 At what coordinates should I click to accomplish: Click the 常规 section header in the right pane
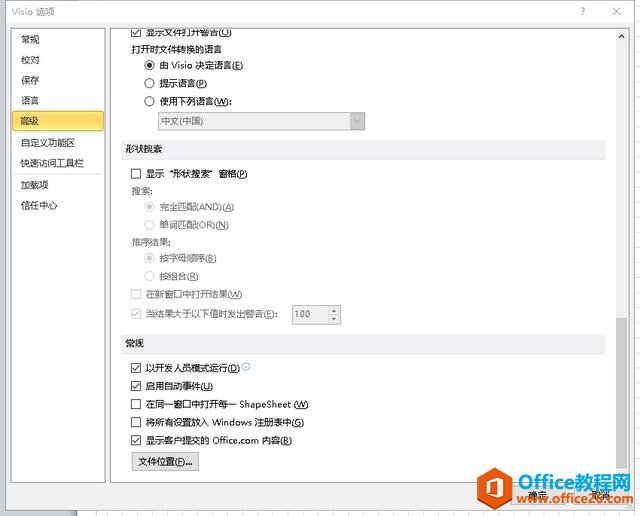(135, 343)
